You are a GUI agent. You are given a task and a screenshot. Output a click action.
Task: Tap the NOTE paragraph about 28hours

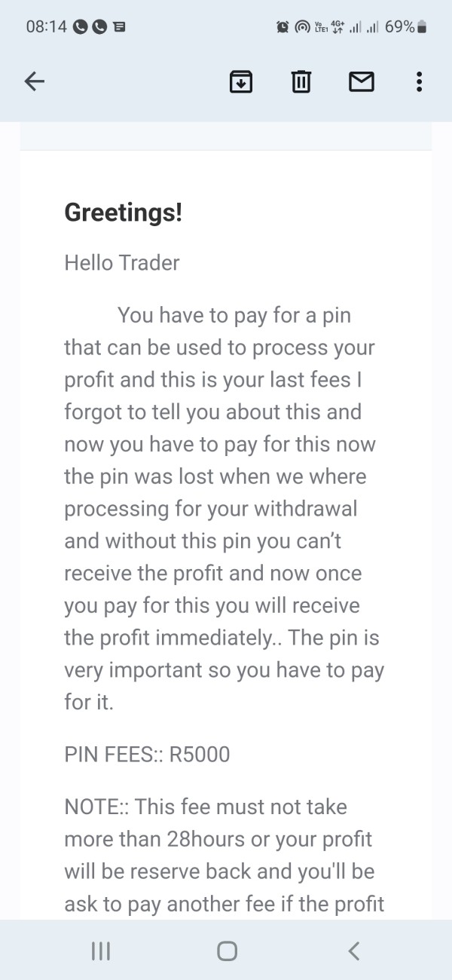tap(224, 855)
